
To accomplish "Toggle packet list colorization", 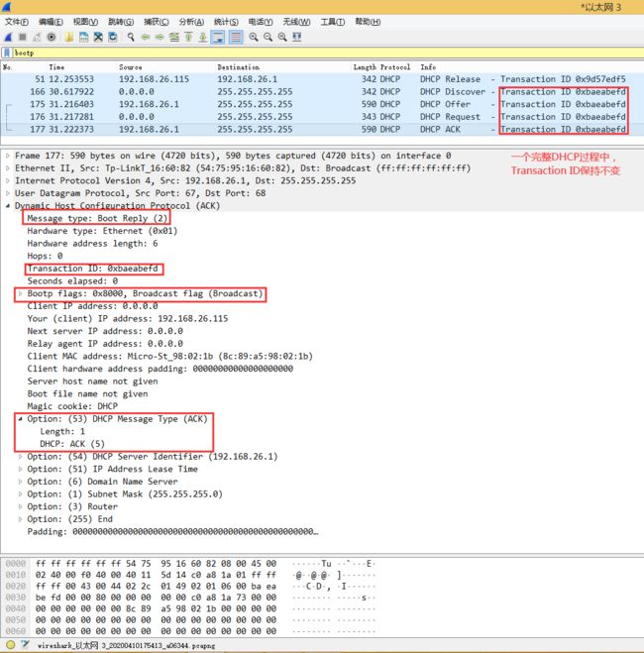I will tap(236, 37).
